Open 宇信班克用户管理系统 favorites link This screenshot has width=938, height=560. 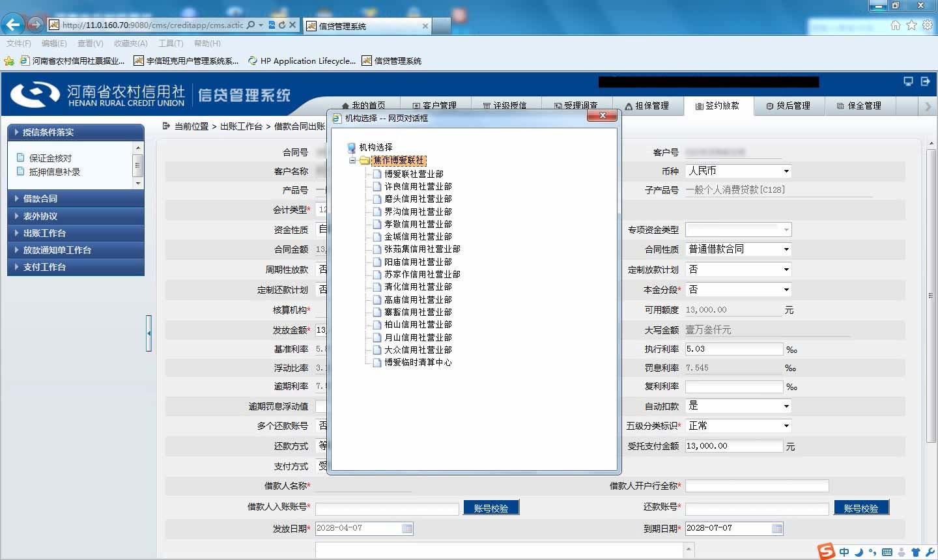point(186,61)
